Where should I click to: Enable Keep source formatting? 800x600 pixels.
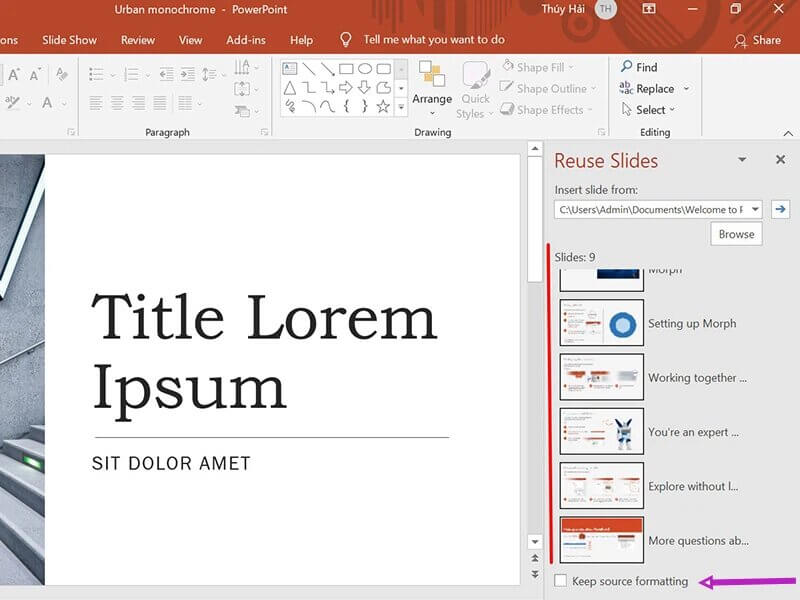pos(563,581)
